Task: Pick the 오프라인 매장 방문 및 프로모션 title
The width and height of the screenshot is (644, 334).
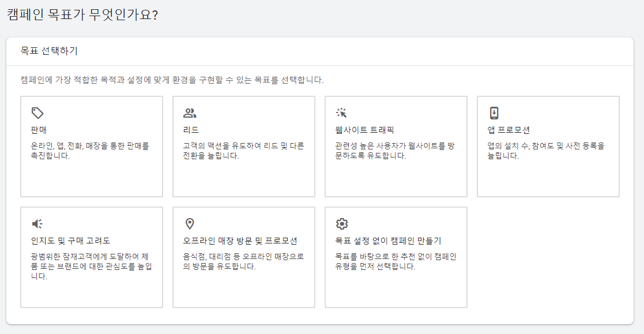Action: 240,241
